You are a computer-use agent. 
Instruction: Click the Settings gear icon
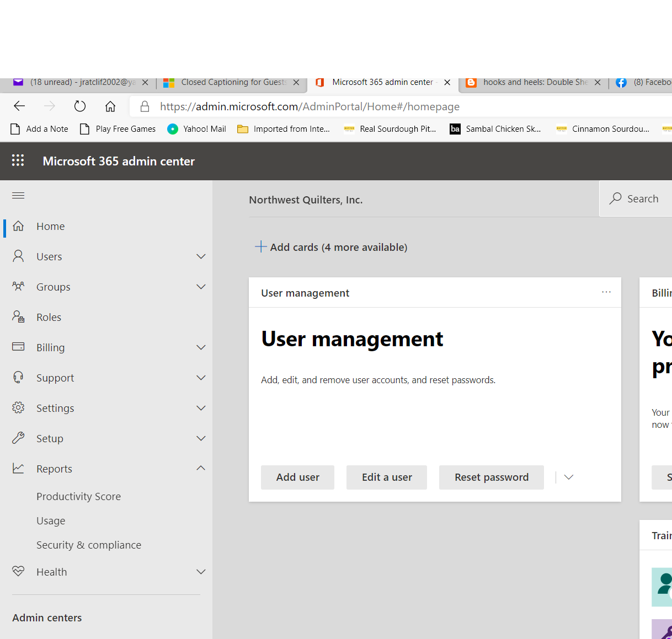click(18, 407)
